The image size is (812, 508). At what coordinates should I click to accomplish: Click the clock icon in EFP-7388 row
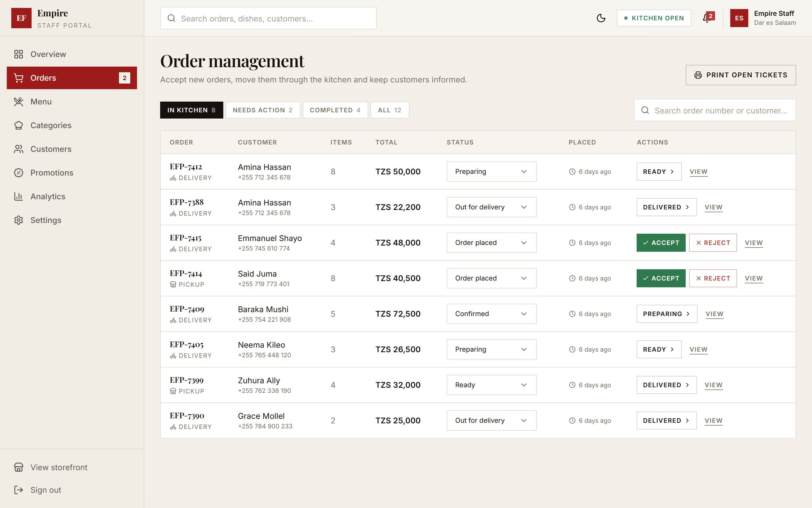point(572,207)
